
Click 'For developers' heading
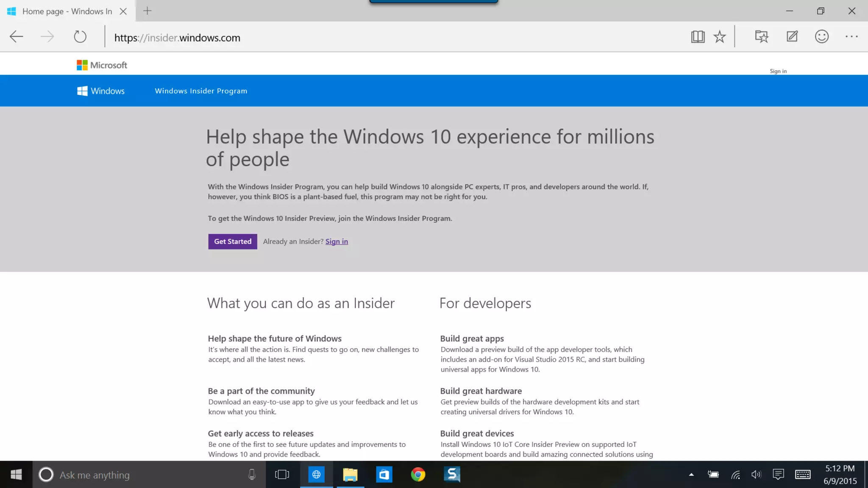coord(485,303)
